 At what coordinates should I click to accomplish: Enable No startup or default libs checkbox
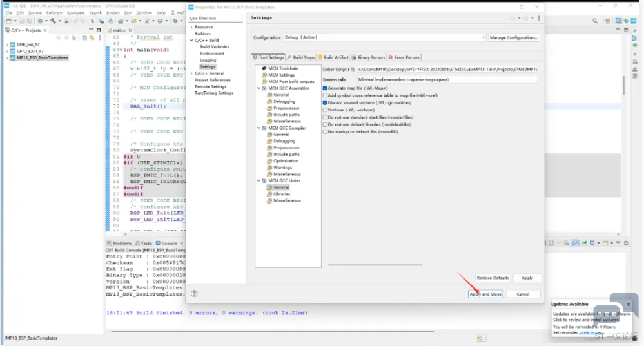(x=325, y=131)
